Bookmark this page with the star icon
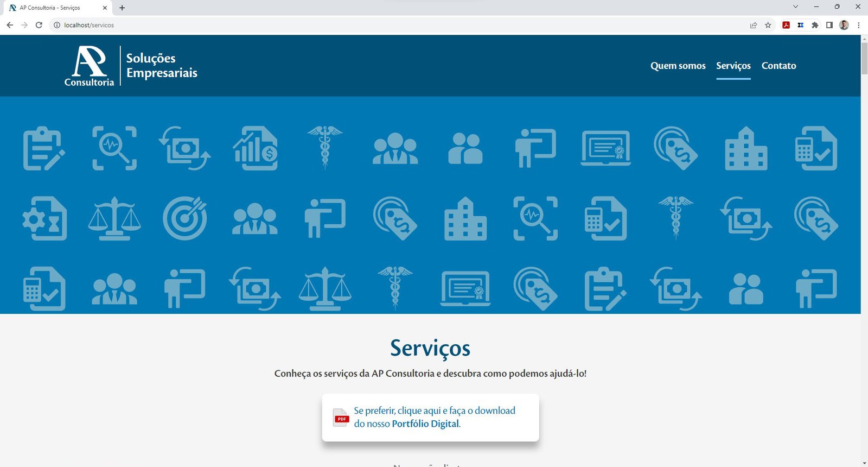 (768, 25)
